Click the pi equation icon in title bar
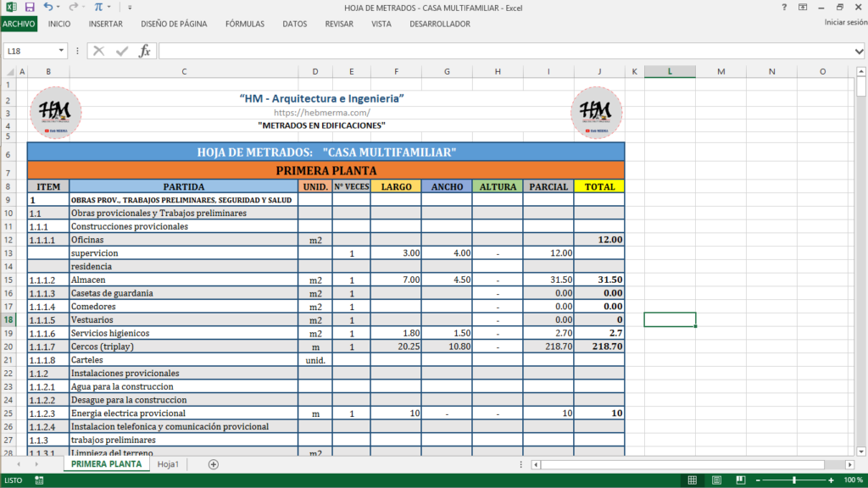This screenshot has height=488, width=868. tap(98, 7)
